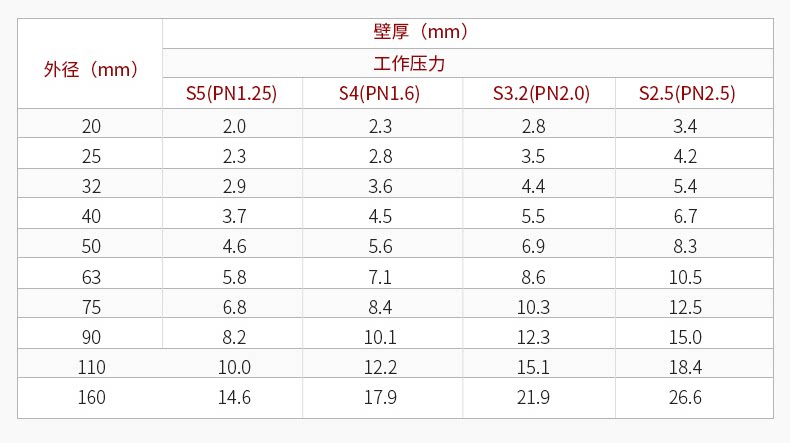Select the 17.9 cell in S4 column
This screenshot has width=790, height=443.
380,398
